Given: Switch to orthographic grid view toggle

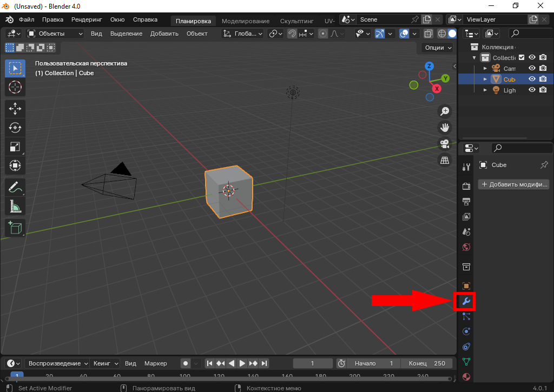Looking at the screenshot, I should click(445, 160).
